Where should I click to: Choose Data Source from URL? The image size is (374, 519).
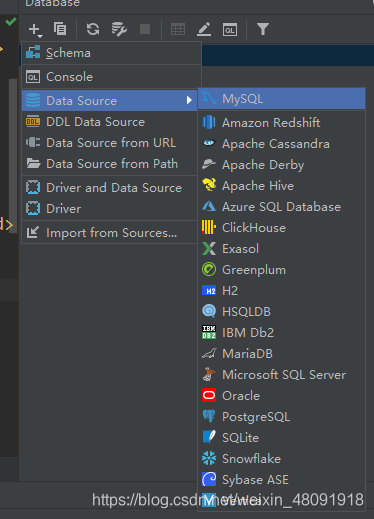coord(110,143)
